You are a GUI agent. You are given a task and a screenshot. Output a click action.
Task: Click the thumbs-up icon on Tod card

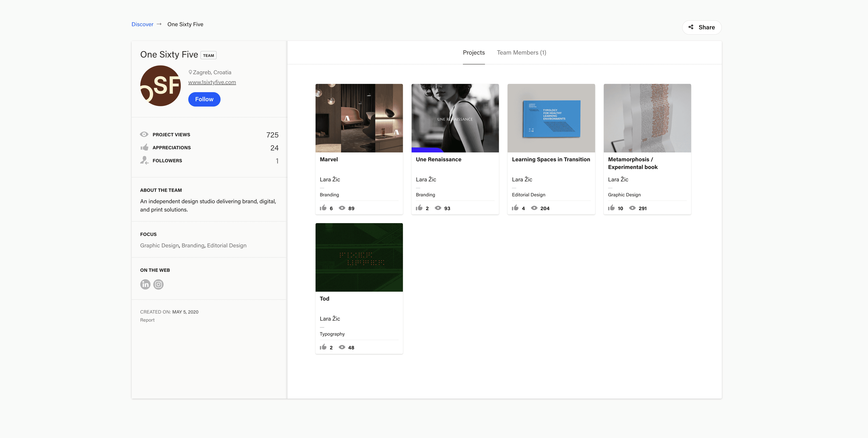click(x=323, y=347)
